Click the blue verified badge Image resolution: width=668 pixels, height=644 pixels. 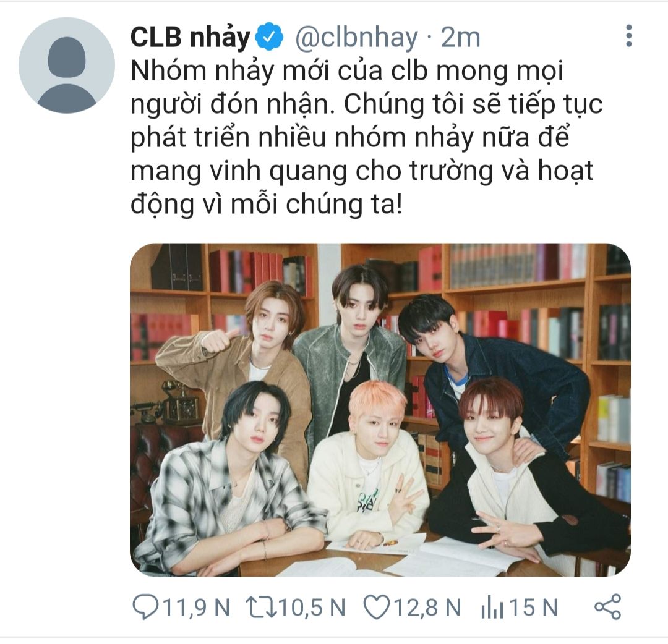[x=269, y=38]
